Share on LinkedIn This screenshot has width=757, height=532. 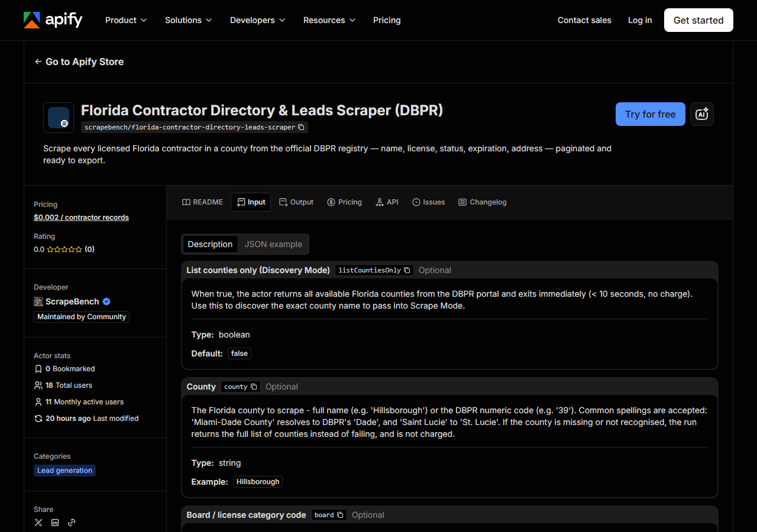click(55, 523)
